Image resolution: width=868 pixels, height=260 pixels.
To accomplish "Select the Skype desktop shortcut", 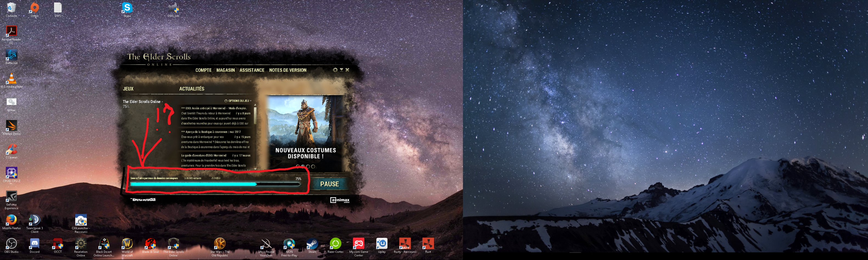I will click(127, 10).
